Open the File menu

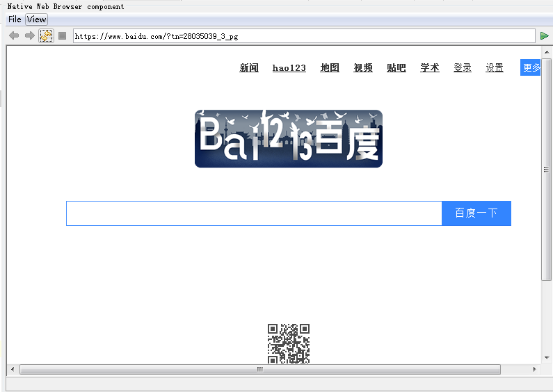[x=15, y=19]
